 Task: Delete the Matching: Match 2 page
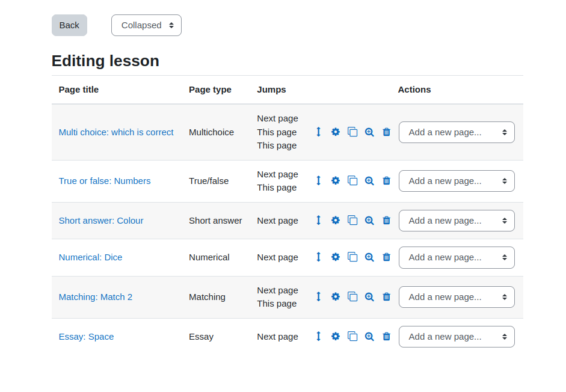click(386, 297)
